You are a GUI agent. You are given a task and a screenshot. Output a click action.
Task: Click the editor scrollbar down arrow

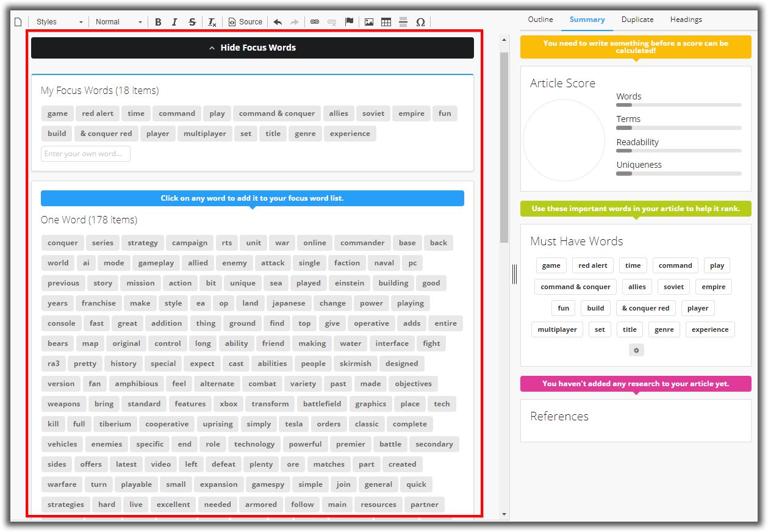(x=504, y=514)
